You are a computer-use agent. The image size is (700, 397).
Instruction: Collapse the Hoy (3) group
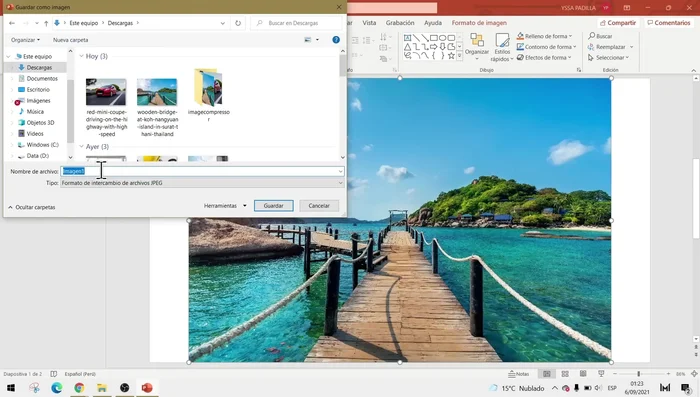click(81, 56)
